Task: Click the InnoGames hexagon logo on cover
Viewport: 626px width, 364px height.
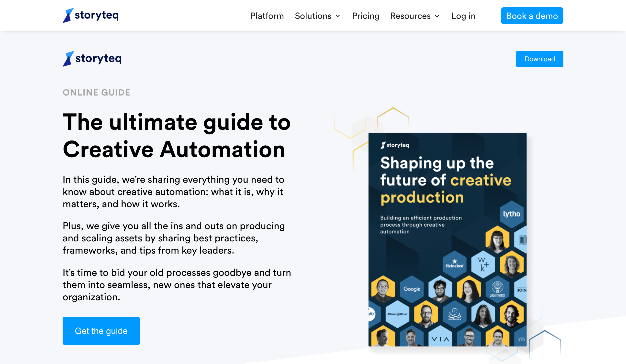Action: [x=454, y=314]
